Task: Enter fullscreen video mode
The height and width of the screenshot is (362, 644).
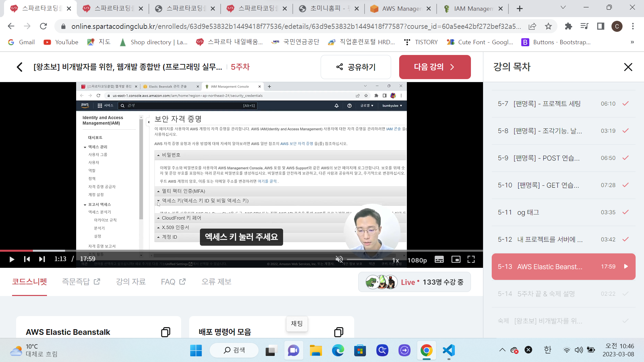Action: click(x=471, y=259)
